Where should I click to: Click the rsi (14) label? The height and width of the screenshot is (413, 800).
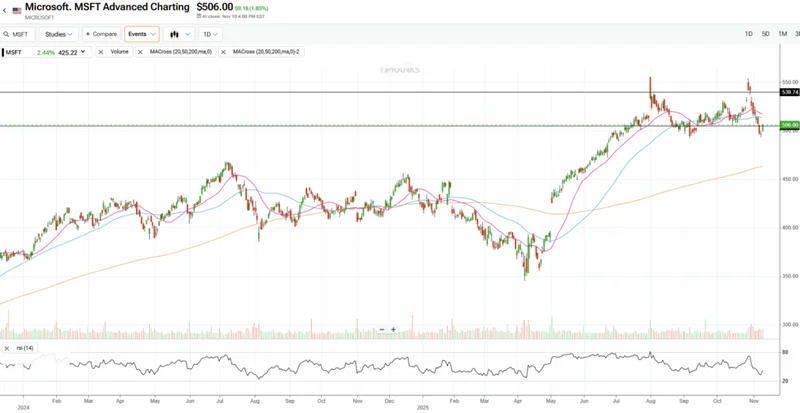click(x=24, y=348)
